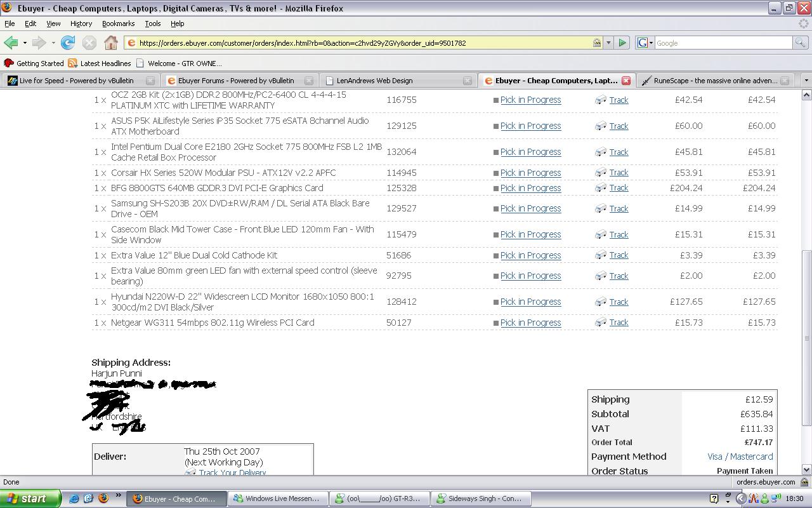This screenshot has height=508, width=812.
Task: Click truck icon for BFG 8800GTS row
Action: tap(600, 187)
